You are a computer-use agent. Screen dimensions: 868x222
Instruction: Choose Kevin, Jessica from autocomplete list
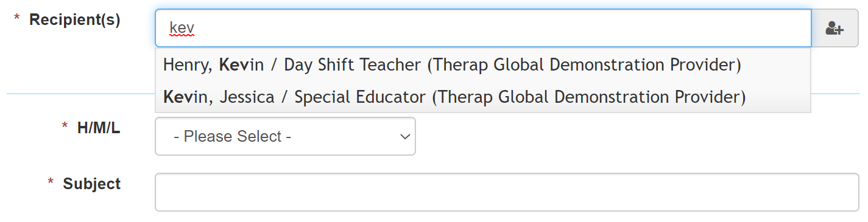click(483, 97)
